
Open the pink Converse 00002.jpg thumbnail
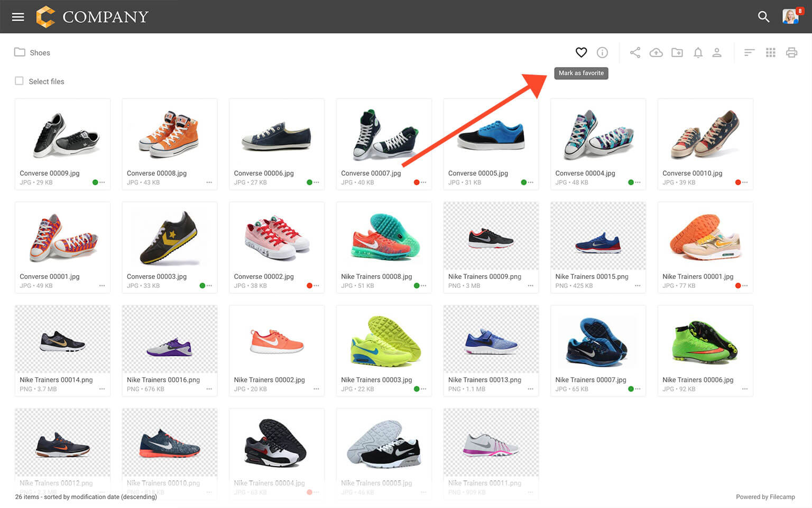277,236
